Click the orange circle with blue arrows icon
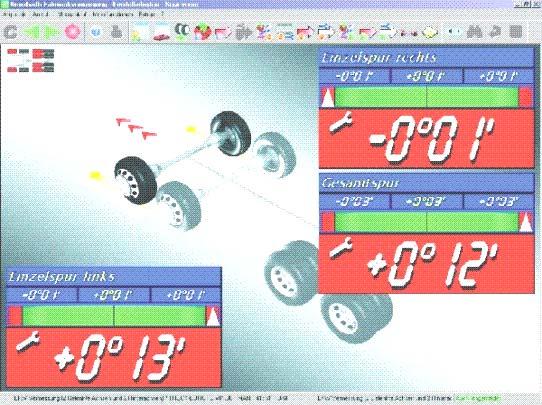Image resolution: width=542 pixels, height=405 pixels. point(285,32)
